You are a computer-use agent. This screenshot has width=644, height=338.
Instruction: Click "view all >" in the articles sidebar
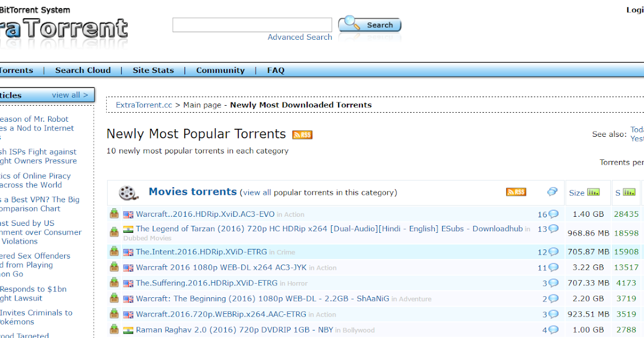point(69,94)
